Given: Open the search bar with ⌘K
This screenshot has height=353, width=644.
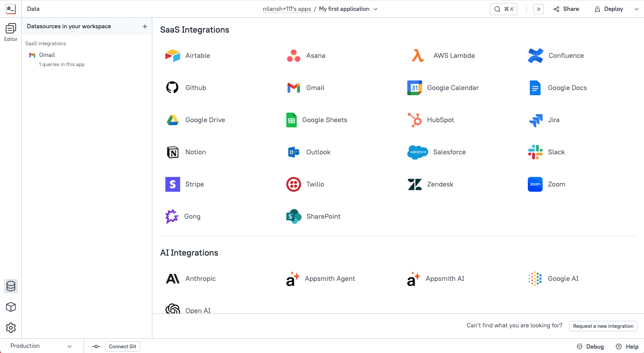Looking at the screenshot, I should click(x=503, y=9).
